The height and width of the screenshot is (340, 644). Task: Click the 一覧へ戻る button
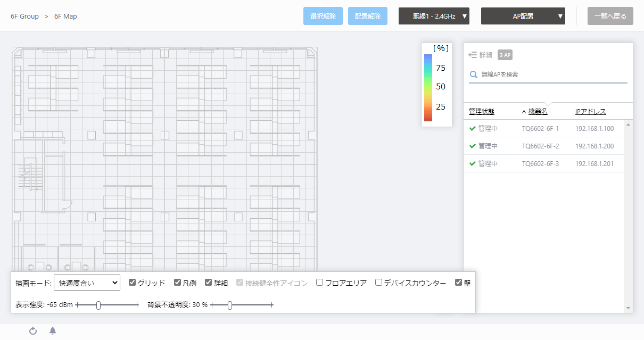tap(610, 16)
